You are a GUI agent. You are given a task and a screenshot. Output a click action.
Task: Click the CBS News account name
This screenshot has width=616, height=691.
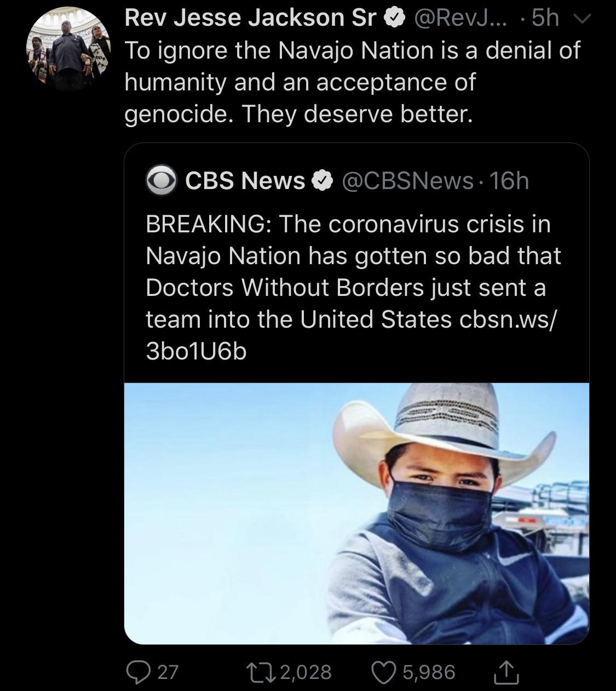click(245, 181)
